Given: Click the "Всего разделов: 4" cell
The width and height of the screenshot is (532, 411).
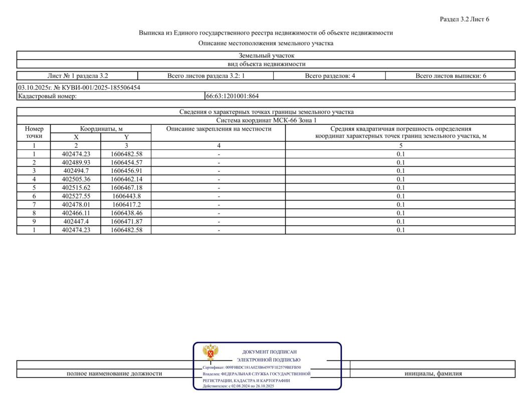Looking at the screenshot, I should 329,76.
